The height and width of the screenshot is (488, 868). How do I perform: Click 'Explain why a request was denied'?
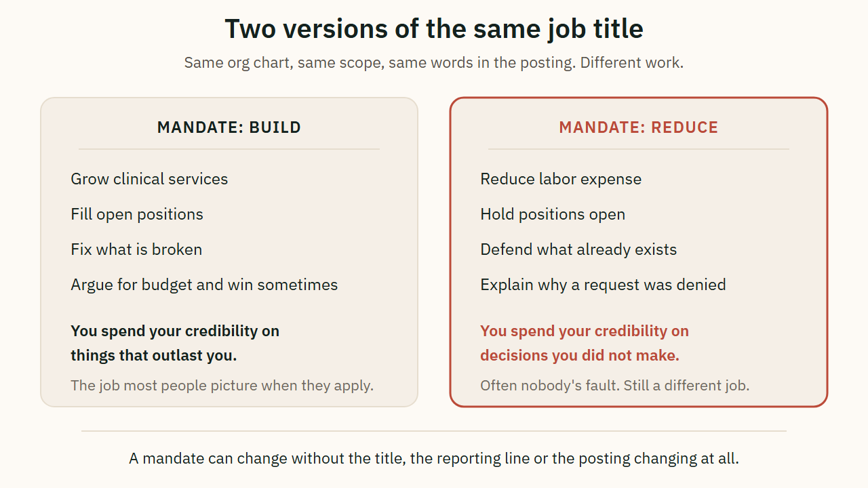603,285
